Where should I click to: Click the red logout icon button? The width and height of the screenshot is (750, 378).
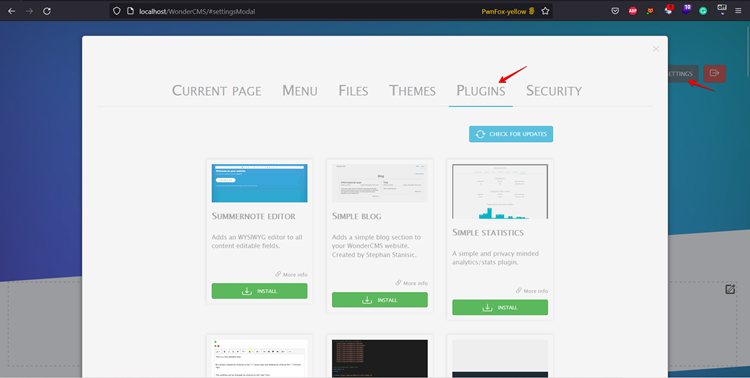(x=715, y=73)
